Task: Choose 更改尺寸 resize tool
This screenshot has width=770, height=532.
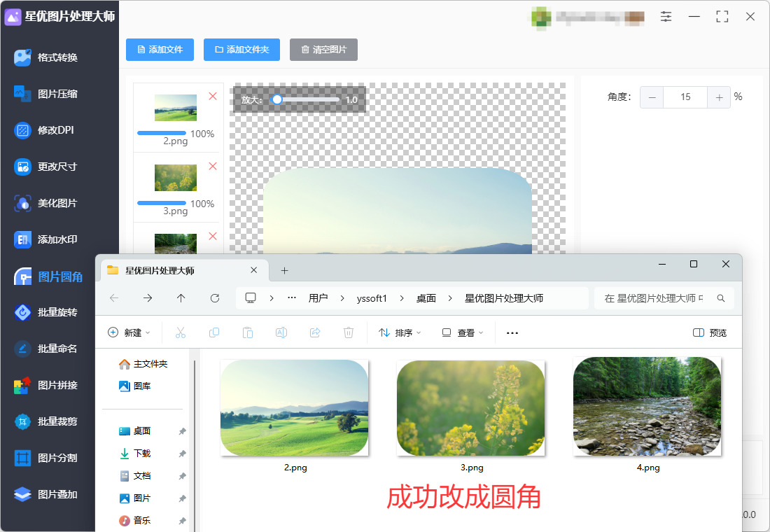Action: 46,167
